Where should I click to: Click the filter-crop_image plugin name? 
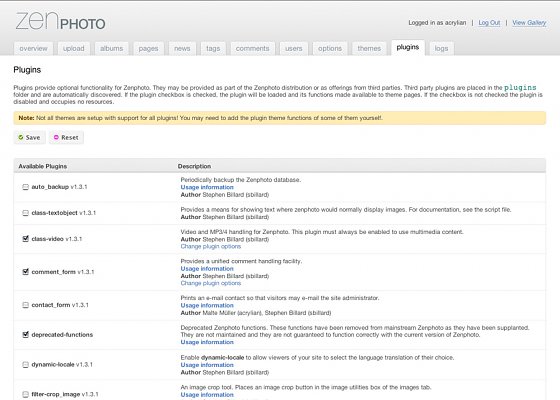coord(56,394)
